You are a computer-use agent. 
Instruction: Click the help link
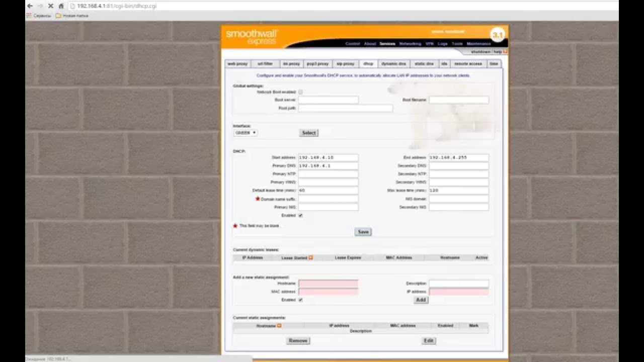tap(498, 52)
